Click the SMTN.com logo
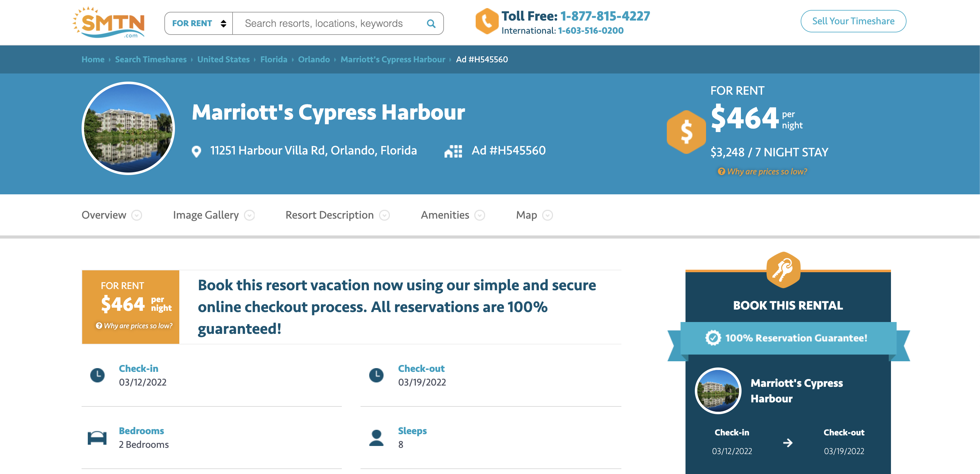 tap(108, 22)
